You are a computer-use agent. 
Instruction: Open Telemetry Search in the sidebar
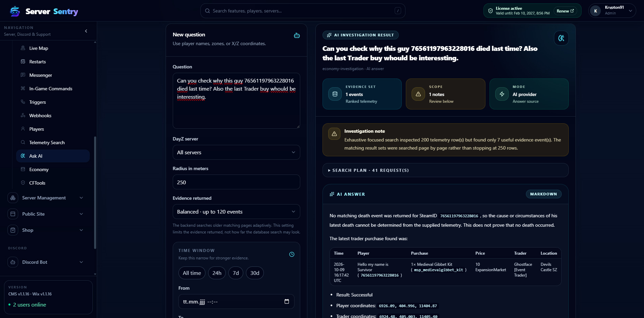point(53,142)
